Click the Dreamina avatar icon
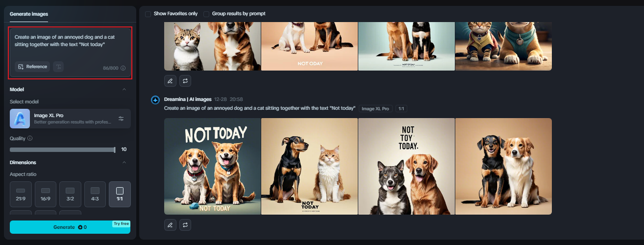The height and width of the screenshot is (245, 644). (155, 100)
